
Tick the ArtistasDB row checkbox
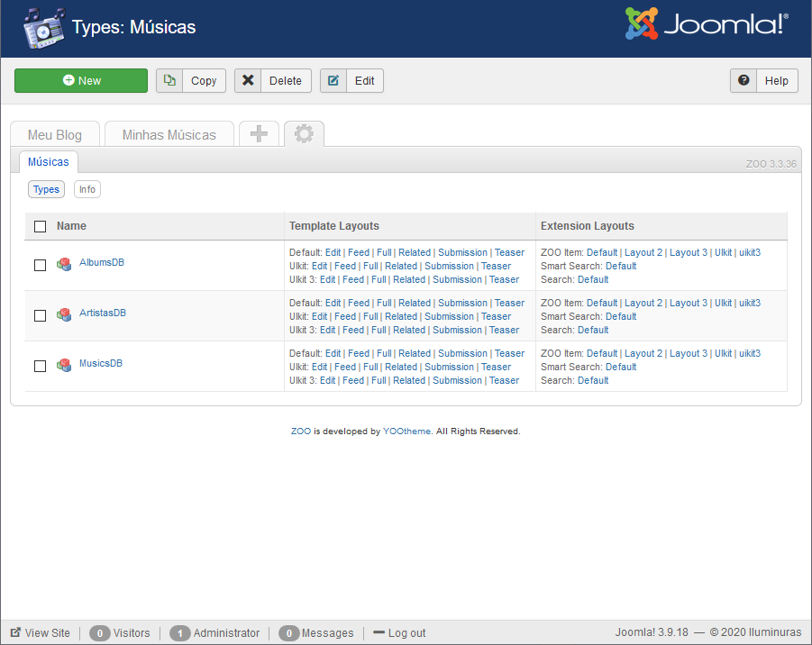(x=40, y=315)
